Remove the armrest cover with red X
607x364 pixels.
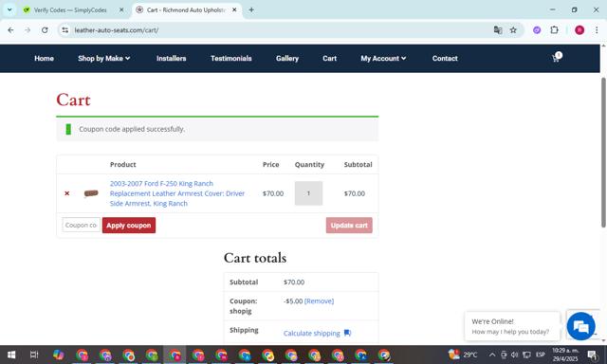pyautogui.click(x=66, y=193)
